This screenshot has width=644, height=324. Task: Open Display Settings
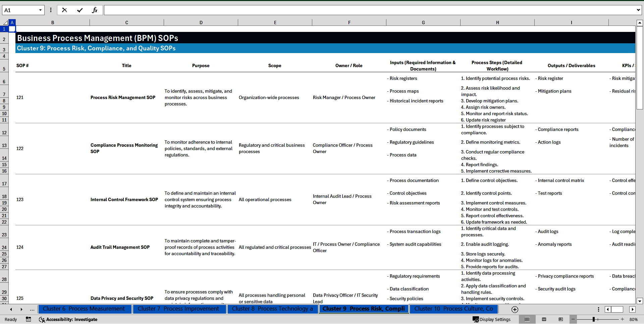click(492, 319)
